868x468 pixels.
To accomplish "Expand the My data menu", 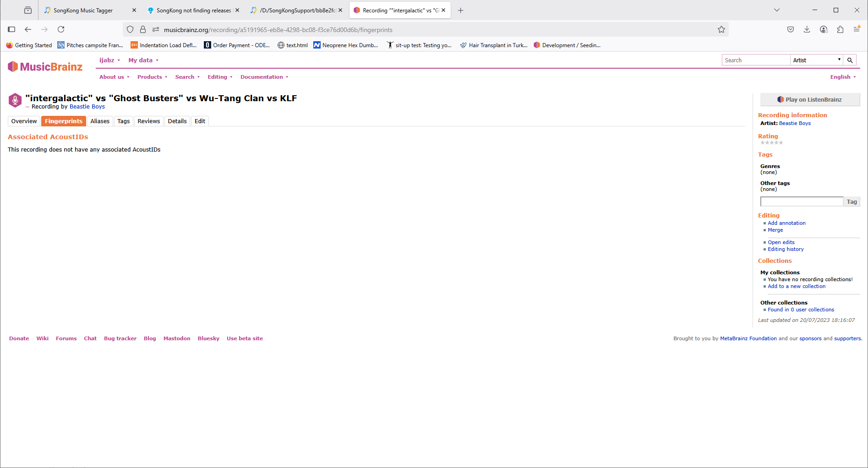I will click(143, 60).
